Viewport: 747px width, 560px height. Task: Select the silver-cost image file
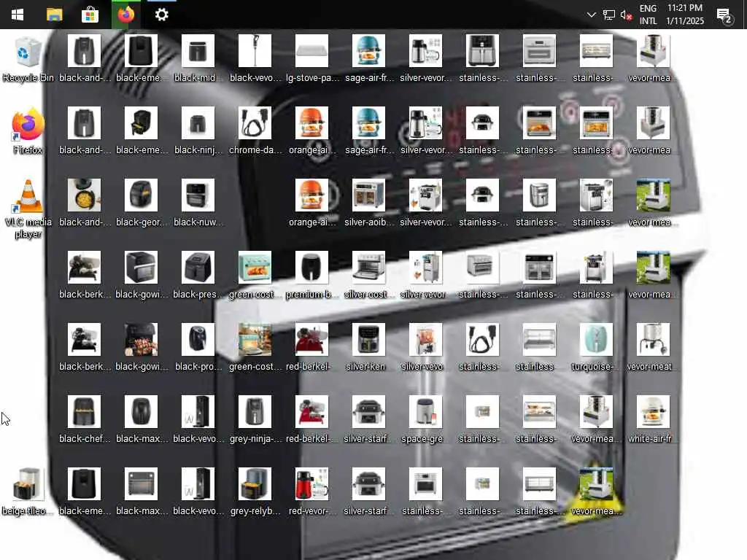[368, 276]
